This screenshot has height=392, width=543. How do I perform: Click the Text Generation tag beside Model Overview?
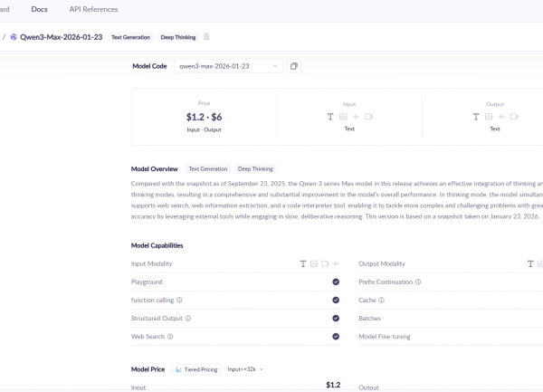(208, 169)
